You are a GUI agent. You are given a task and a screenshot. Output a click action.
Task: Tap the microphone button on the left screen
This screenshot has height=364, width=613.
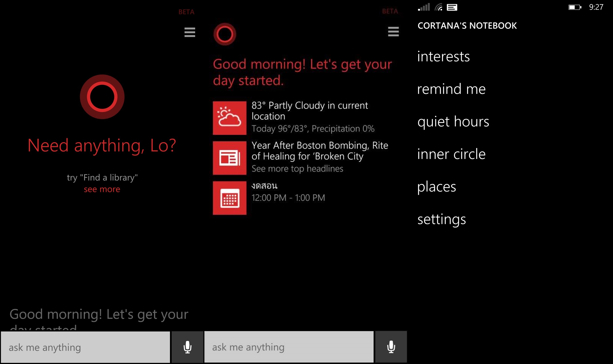[187, 347]
